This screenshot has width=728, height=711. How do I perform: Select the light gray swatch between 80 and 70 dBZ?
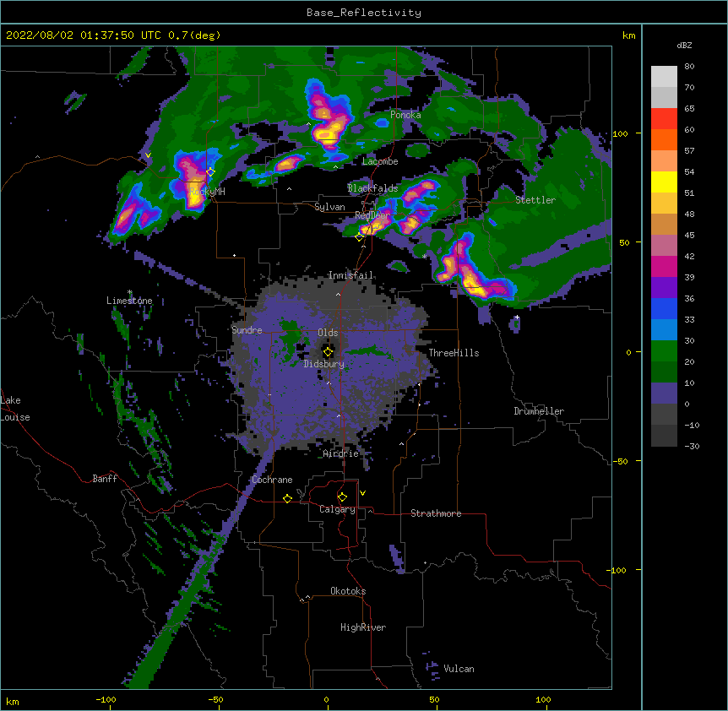[x=664, y=77]
